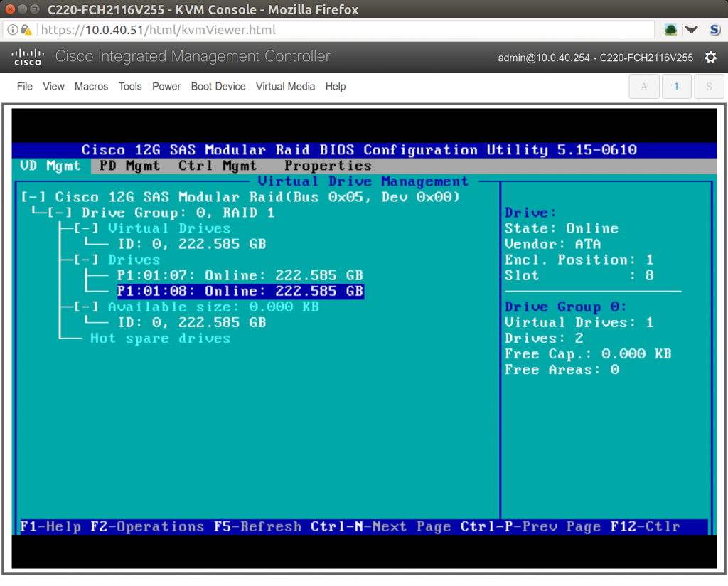Click the green extension icon in toolbar
Image resolution: width=728 pixels, height=586 pixels.
click(x=670, y=30)
